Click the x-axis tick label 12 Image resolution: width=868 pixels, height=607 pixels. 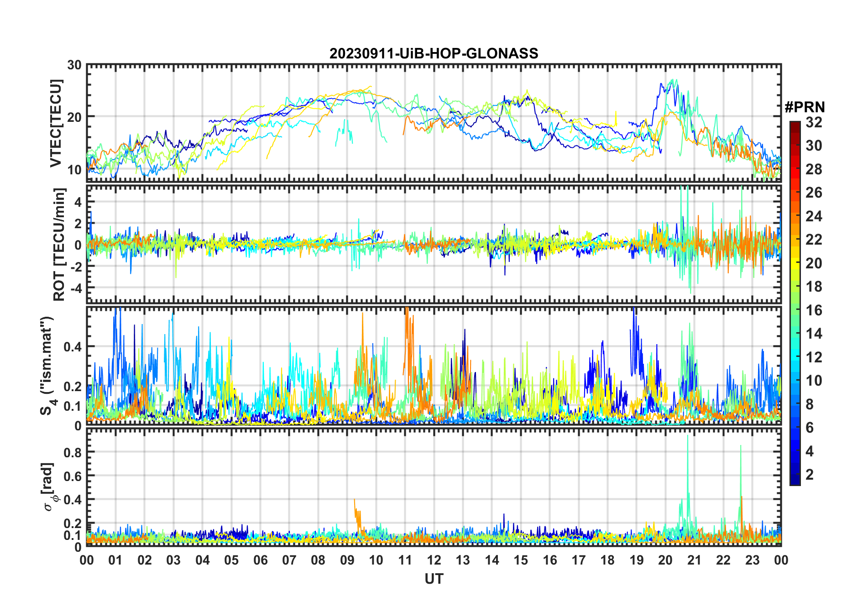pos(434,560)
